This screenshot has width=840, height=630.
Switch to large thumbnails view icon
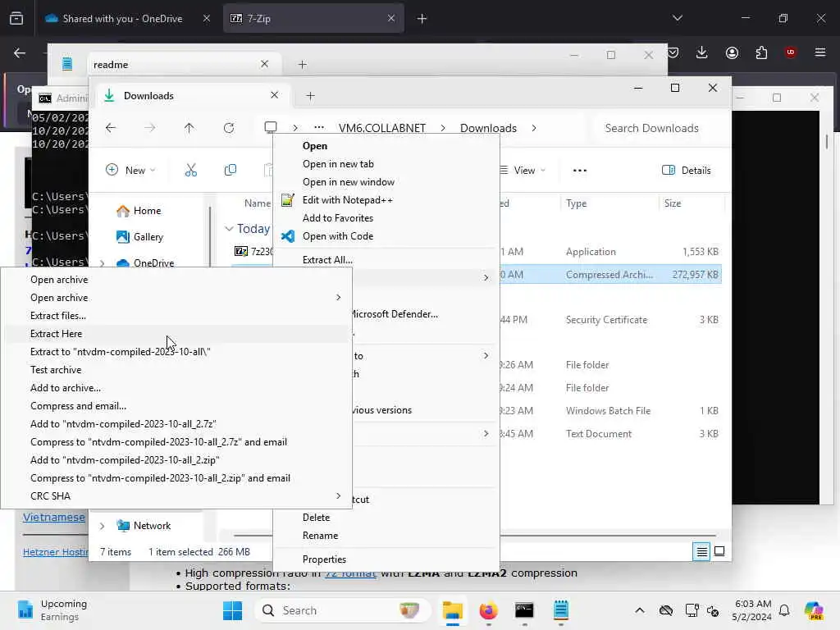pyautogui.click(x=719, y=551)
